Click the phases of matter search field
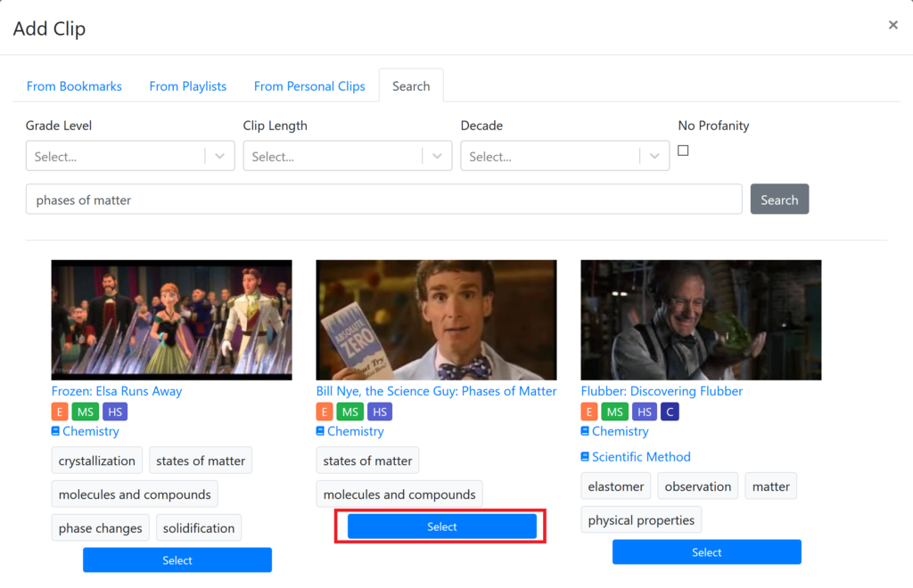The width and height of the screenshot is (913, 588). (383, 200)
